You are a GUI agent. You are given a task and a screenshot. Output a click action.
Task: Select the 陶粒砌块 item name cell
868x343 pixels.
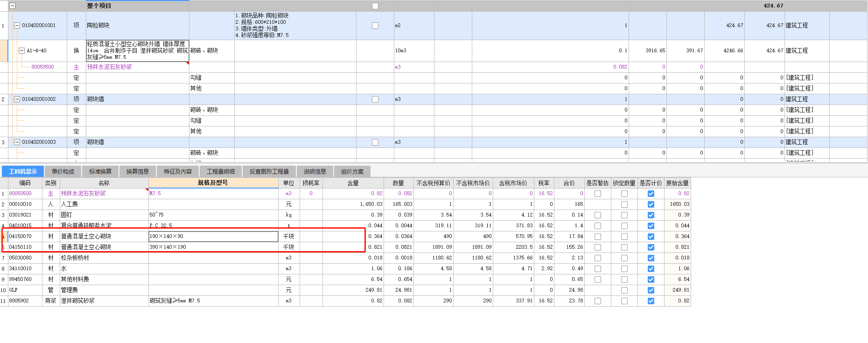[x=137, y=26]
